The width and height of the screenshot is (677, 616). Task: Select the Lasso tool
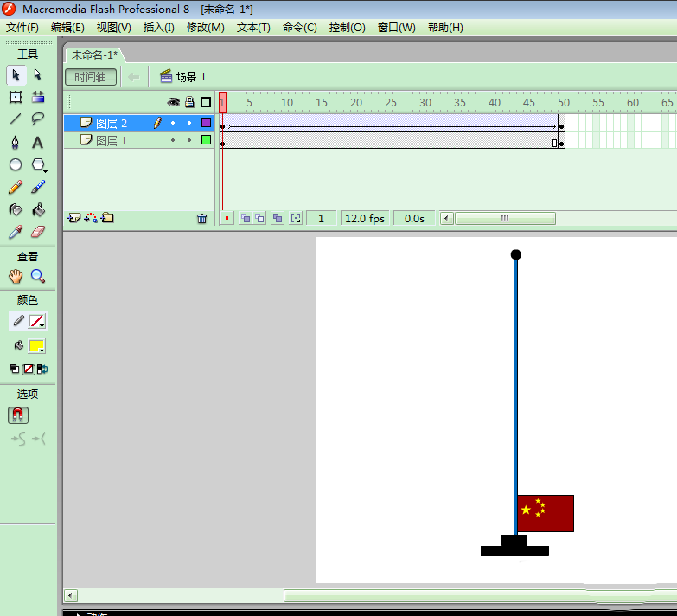[38, 119]
